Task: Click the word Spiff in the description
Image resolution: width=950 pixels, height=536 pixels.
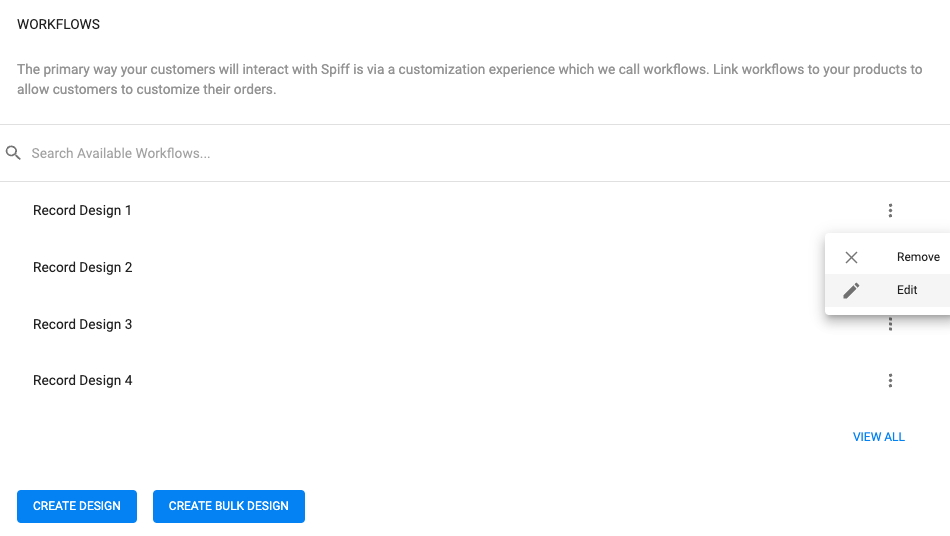Action: pyautogui.click(x=335, y=69)
